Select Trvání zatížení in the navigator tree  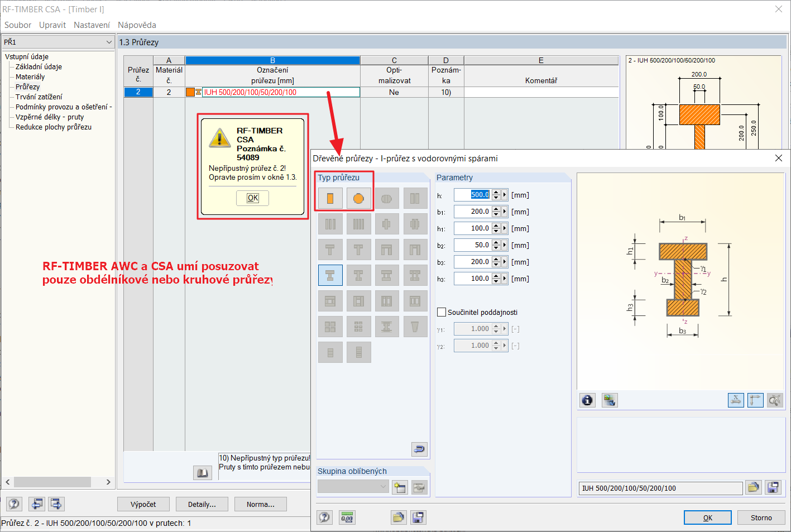click(x=39, y=97)
